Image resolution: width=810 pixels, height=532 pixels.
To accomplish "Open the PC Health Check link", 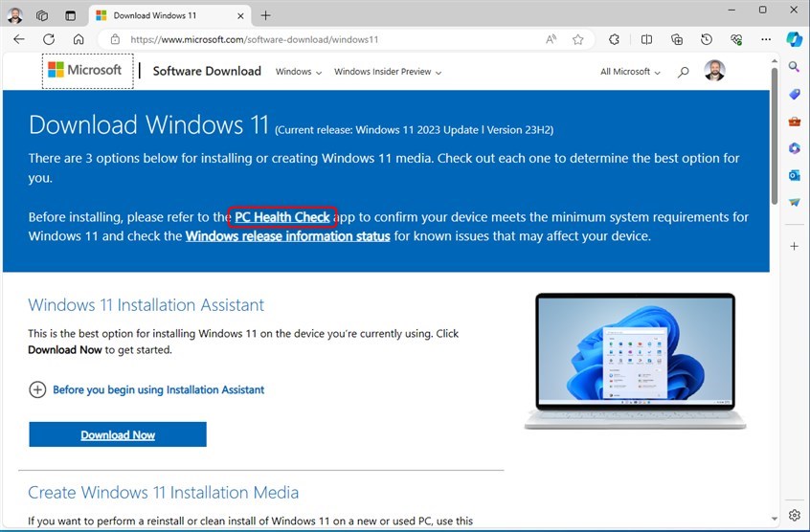I will pos(282,217).
